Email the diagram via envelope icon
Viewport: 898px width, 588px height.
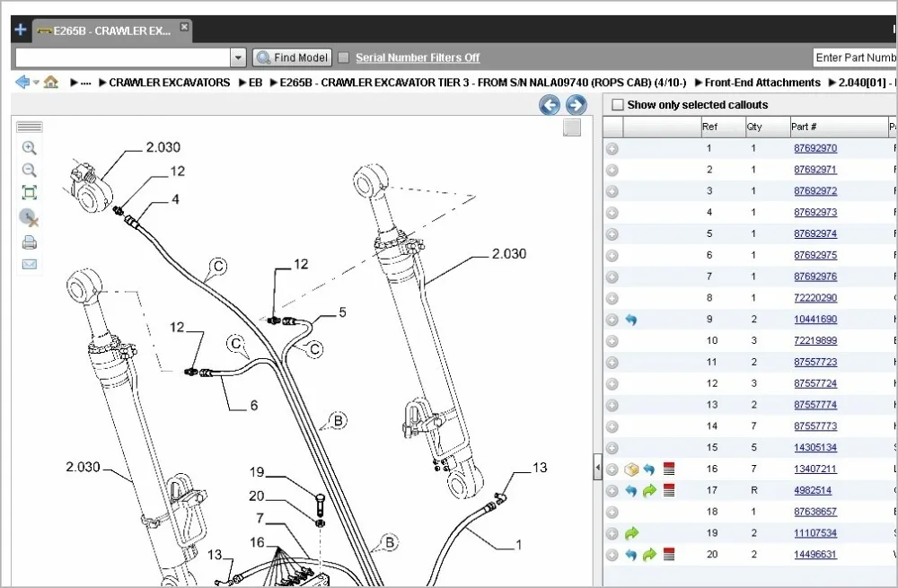coord(29,265)
